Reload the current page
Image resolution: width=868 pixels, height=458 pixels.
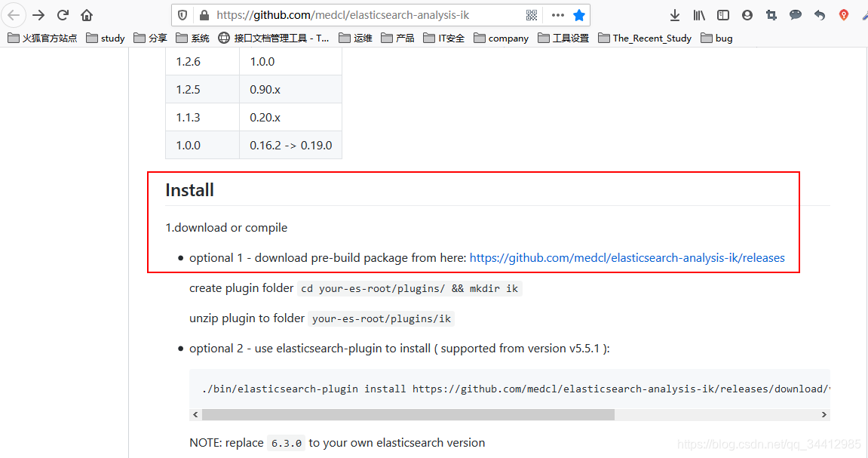(x=63, y=15)
